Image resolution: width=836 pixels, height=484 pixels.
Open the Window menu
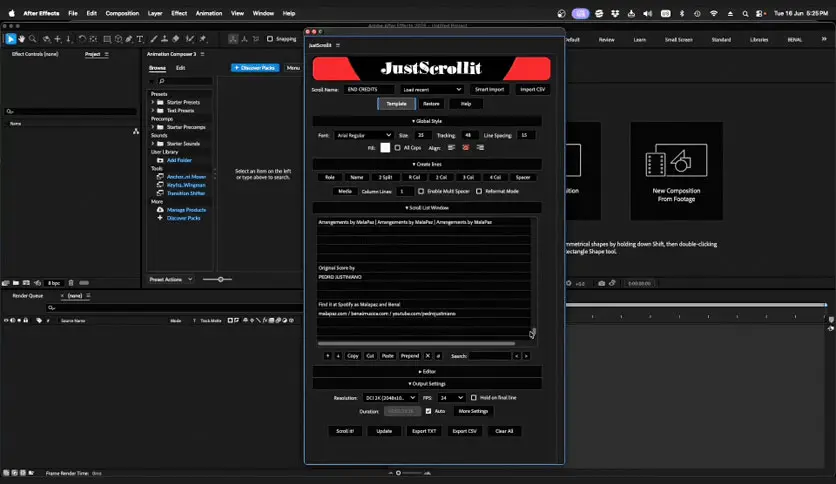263,13
